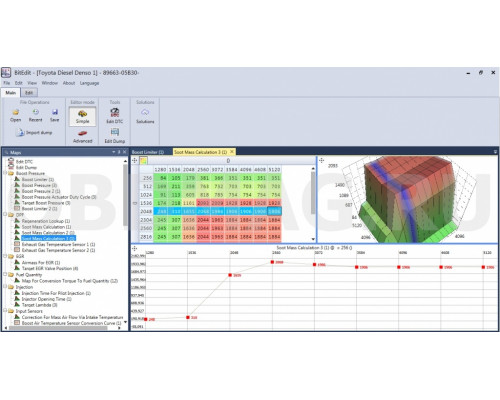Select Injector Opening Time (1) map
This screenshot has width=500, height=400.
[x=47, y=299]
